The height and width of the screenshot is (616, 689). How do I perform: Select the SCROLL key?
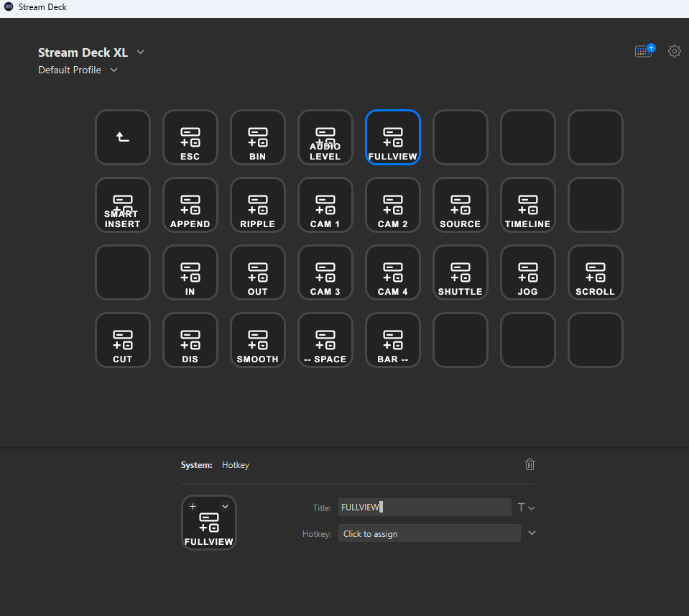coord(596,272)
